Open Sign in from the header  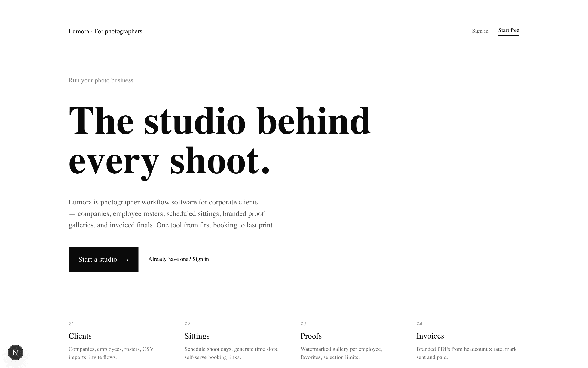(x=480, y=31)
